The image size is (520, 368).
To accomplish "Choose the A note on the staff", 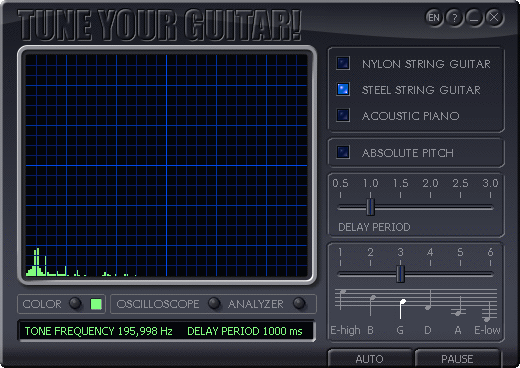I will click(459, 306).
